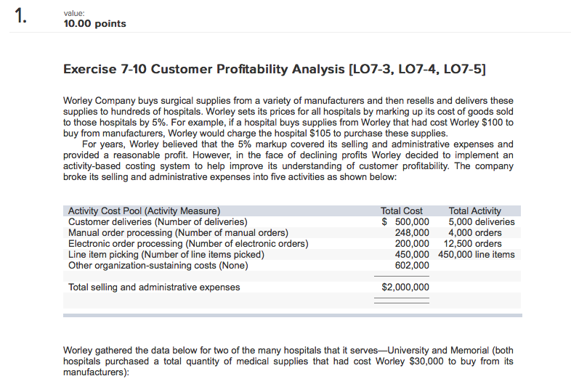The width and height of the screenshot is (571, 392).
Task: Click the $2,000,000 total amount
Action: (405, 287)
